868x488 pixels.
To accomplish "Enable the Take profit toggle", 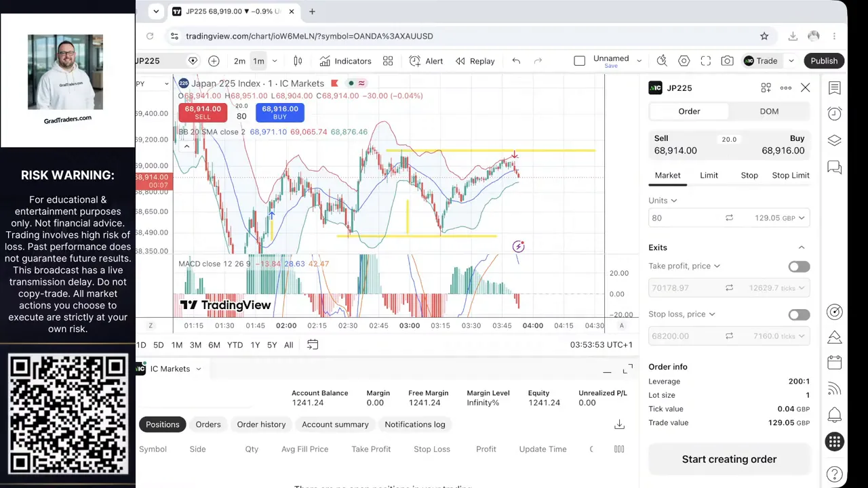I will 799,266.
